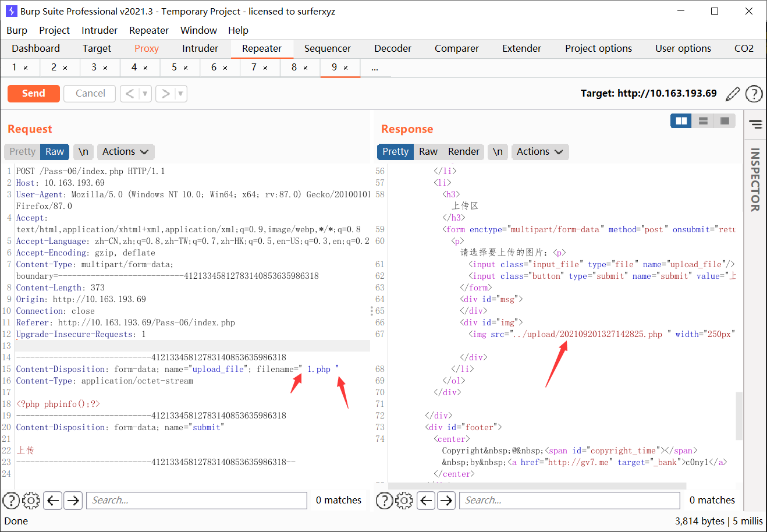Go forward in Repeater request history
This screenshot has height=532, width=767.
click(x=165, y=93)
